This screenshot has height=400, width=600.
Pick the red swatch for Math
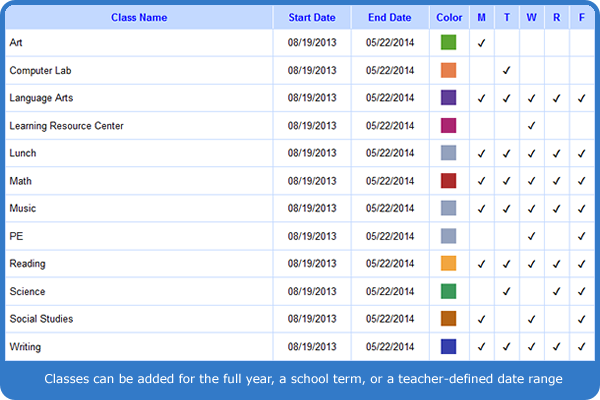448,181
